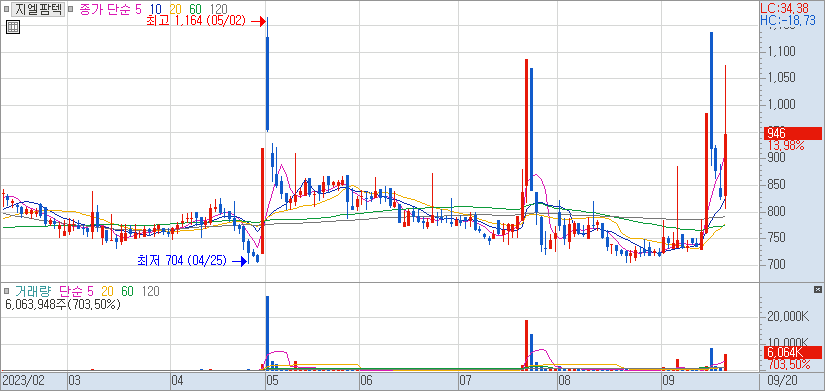Click the orange 20 price moving average label
This screenshot has height=391, width=825.
tap(175, 9)
